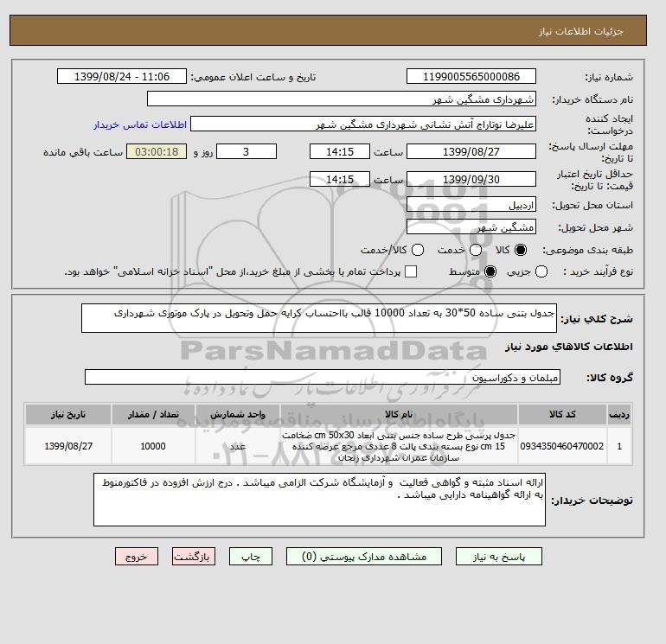Click the delivery province field اردبیل
This screenshot has height=644, width=666.
click(x=471, y=205)
